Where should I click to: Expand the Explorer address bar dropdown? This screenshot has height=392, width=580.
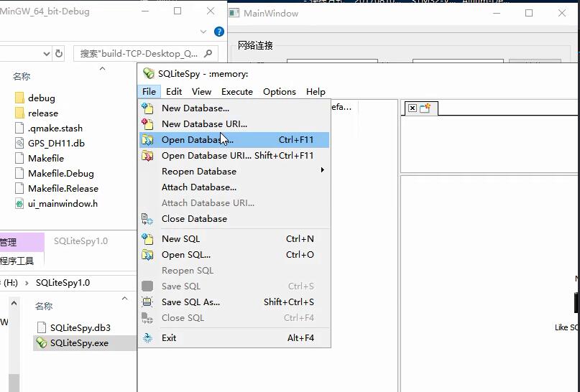click(46, 54)
